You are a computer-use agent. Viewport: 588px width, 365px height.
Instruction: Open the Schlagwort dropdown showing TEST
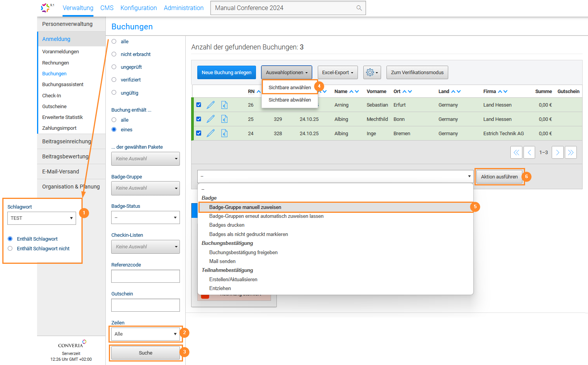42,218
